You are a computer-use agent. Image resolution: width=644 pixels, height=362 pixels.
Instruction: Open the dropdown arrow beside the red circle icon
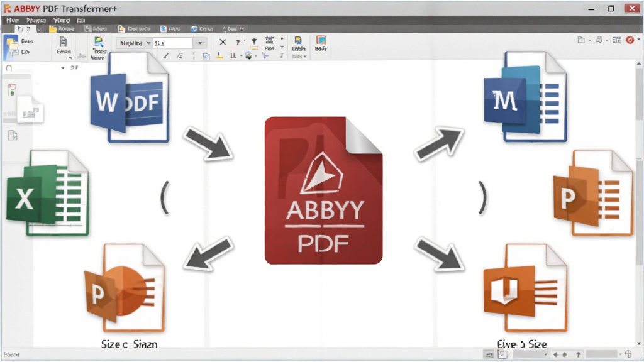pyautogui.click(x=639, y=40)
